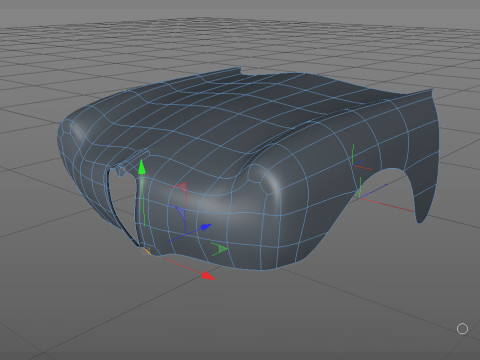Click the blue Z-axis arrowhead
This screenshot has width=480, height=360.
[x=206, y=227]
